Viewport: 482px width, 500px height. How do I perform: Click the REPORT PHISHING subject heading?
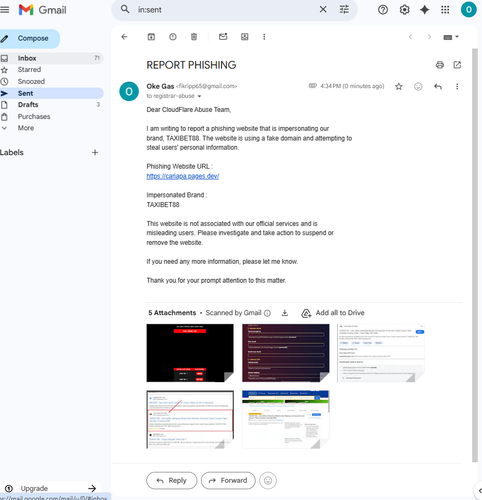pos(191,65)
